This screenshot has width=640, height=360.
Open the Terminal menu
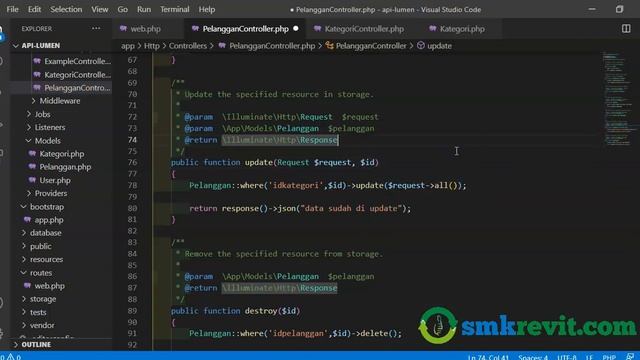174,9
